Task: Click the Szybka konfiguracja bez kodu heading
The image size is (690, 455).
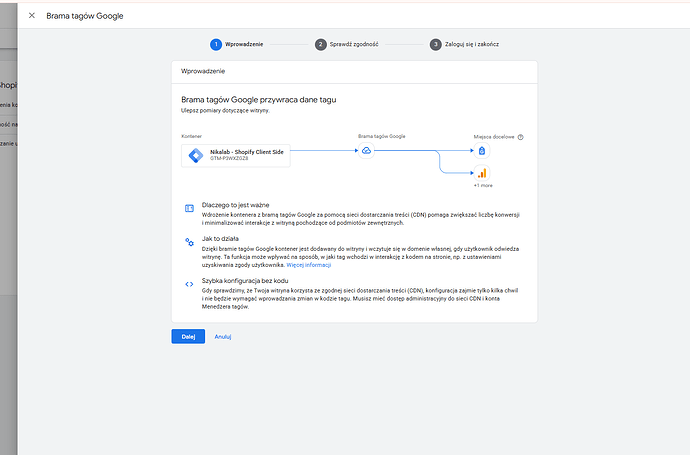Action: coord(245,281)
